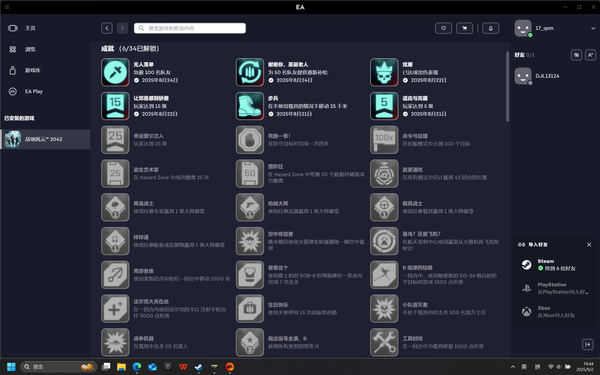Click the back navigation arrow
Viewport: 600px width, 375px height.
(x=107, y=28)
